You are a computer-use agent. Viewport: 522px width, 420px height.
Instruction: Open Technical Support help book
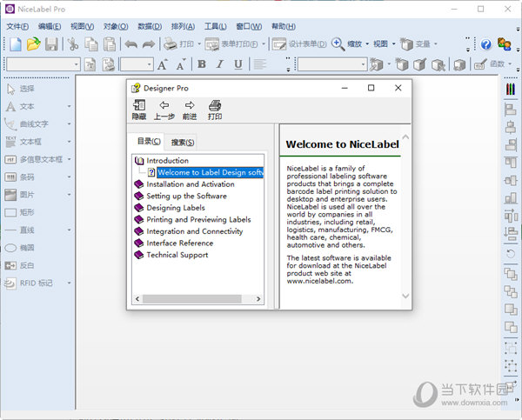pos(171,255)
